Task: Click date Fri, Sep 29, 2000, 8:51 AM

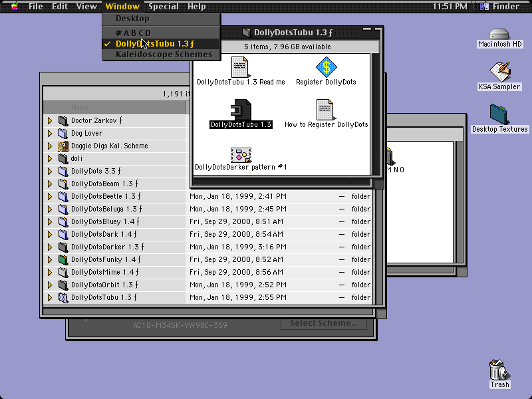Action: point(236,221)
